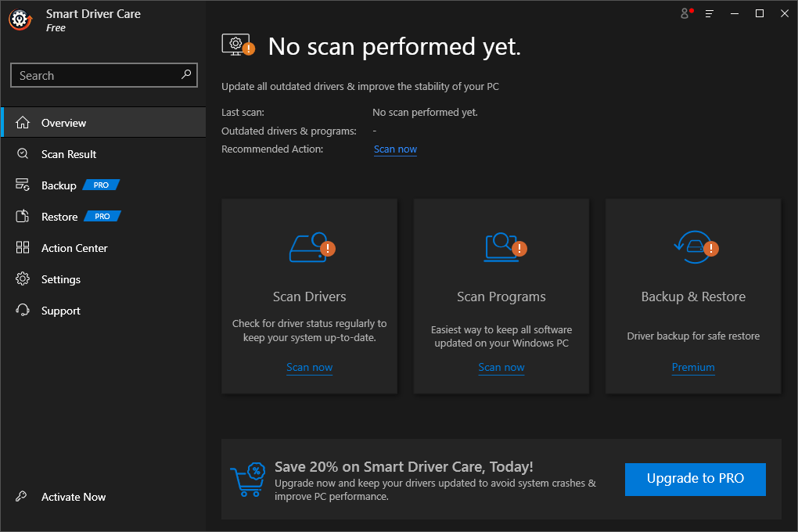Click Scan now under Scan Programs
The height and width of the screenshot is (532, 798).
(x=501, y=367)
